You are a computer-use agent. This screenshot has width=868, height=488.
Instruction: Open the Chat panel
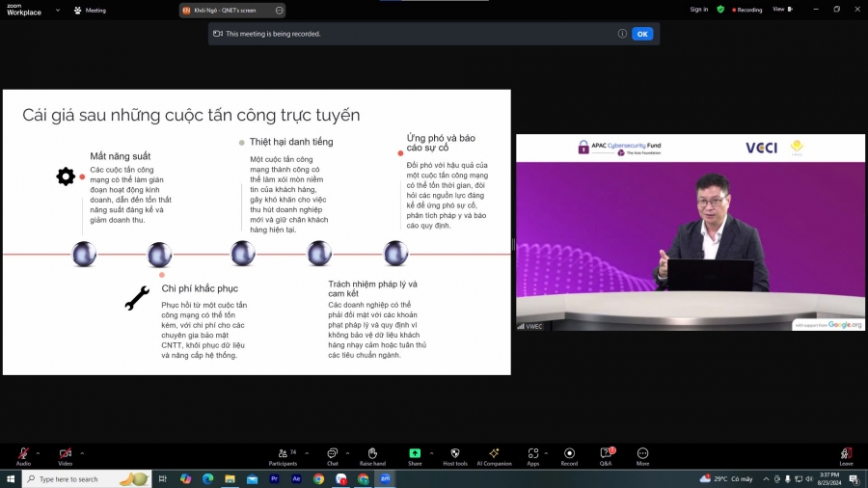333,454
